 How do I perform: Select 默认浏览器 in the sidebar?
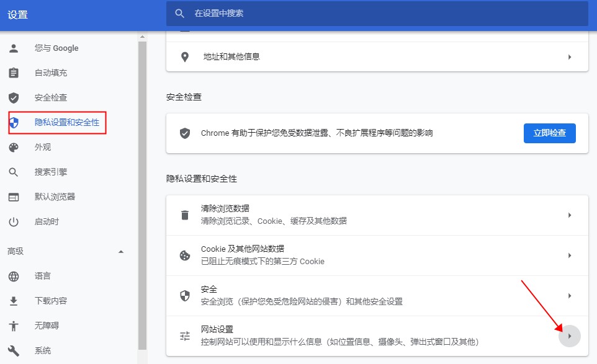click(55, 197)
